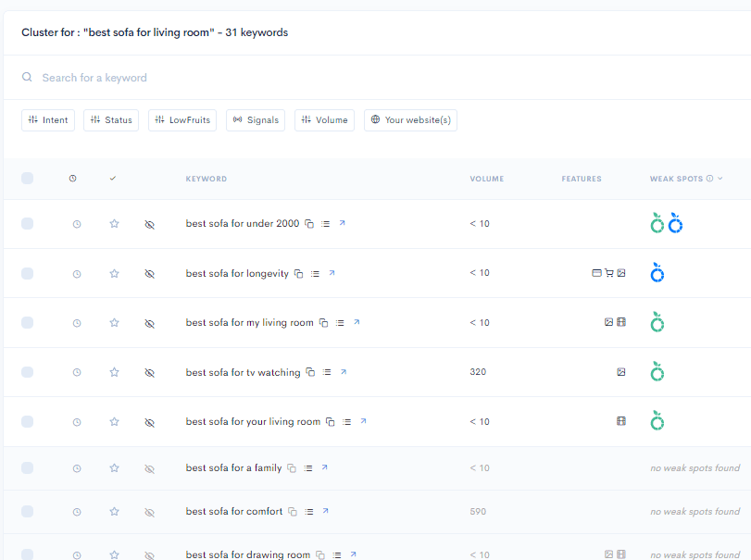The image size is (751, 560).
Task: Open the keyword link "best sofa for drawing room"
Action: pyautogui.click(x=246, y=554)
